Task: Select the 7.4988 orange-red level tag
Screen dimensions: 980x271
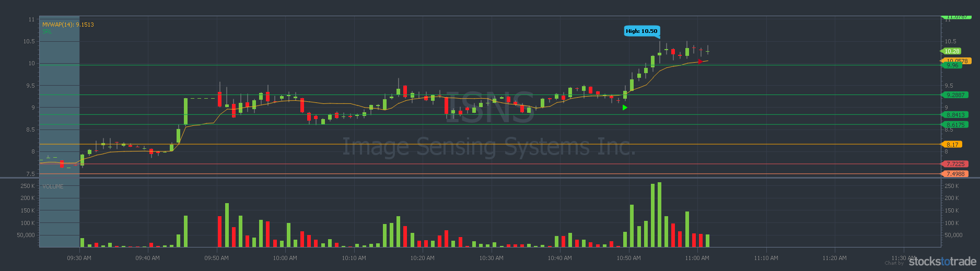Action: (954, 174)
